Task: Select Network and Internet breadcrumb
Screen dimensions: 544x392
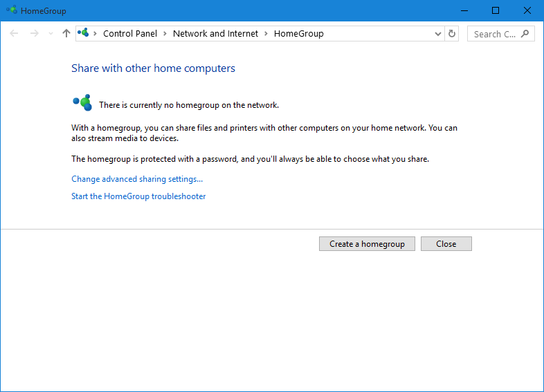Action: click(215, 34)
